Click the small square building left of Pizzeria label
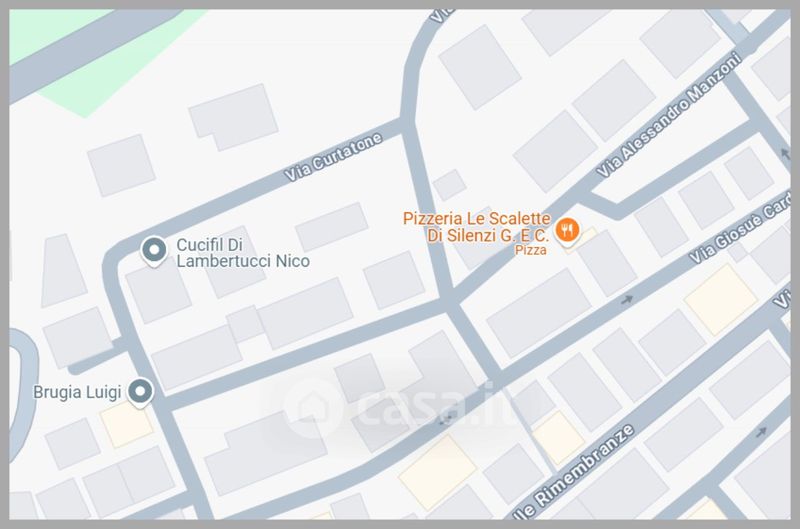 click(449, 185)
